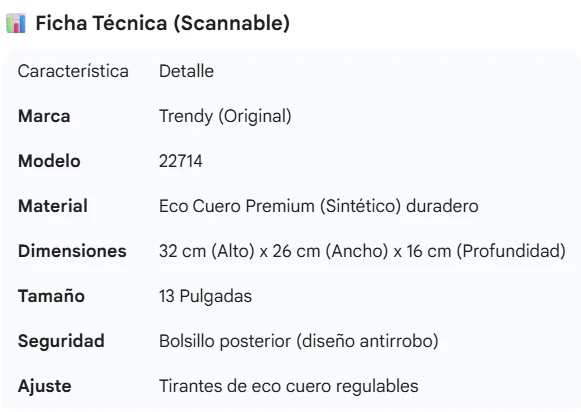Screen dimensions: 581x412
Task: Select the Modelo row label
Action: [49, 161]
